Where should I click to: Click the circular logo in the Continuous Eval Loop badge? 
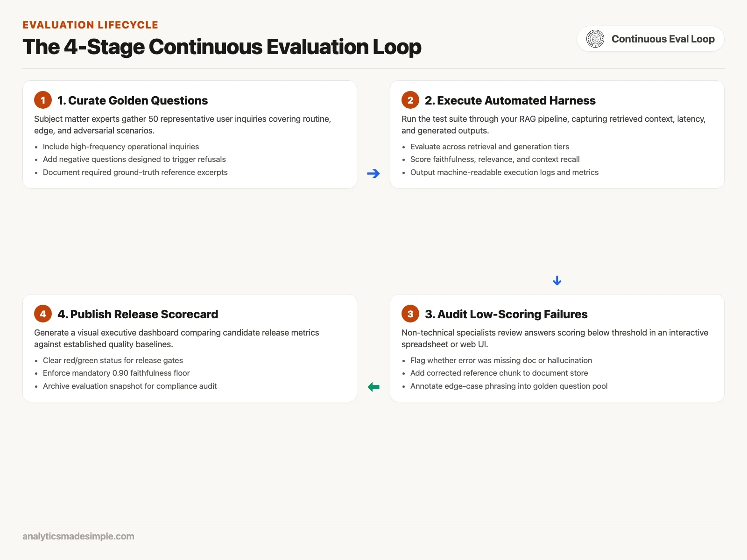click(x=595, y=39)
